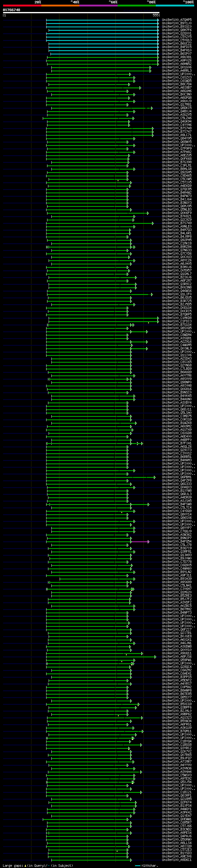This screenshot has height=868, width=197.
Task: Click the label UniRef100_B4JMP8
Action: tap(177, 237)
